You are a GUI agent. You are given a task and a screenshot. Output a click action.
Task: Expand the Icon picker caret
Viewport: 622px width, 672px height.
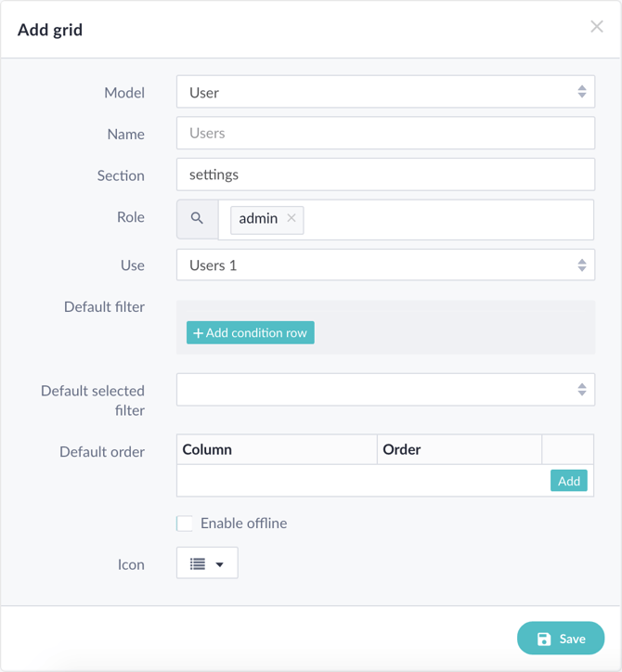point(219,564)
